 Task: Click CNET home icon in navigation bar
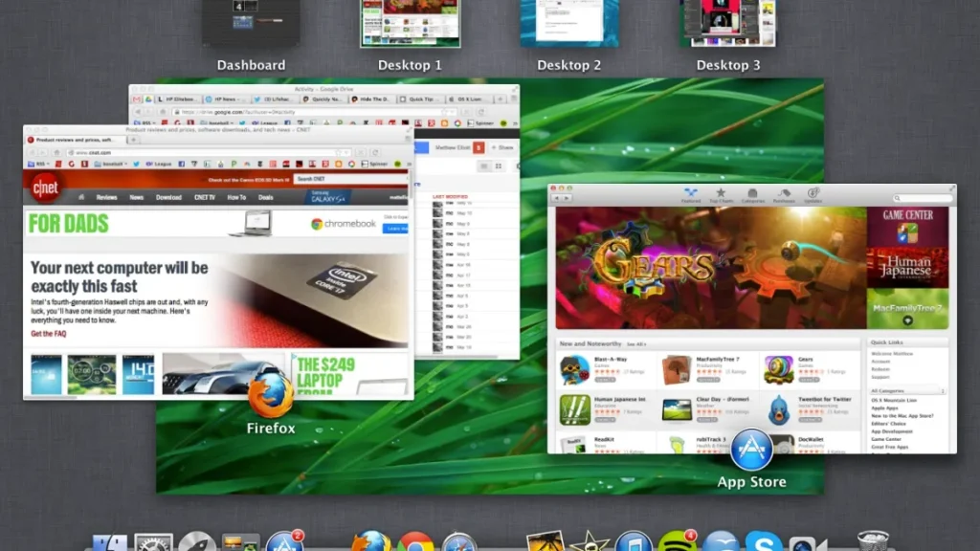[x=81, y=197]
